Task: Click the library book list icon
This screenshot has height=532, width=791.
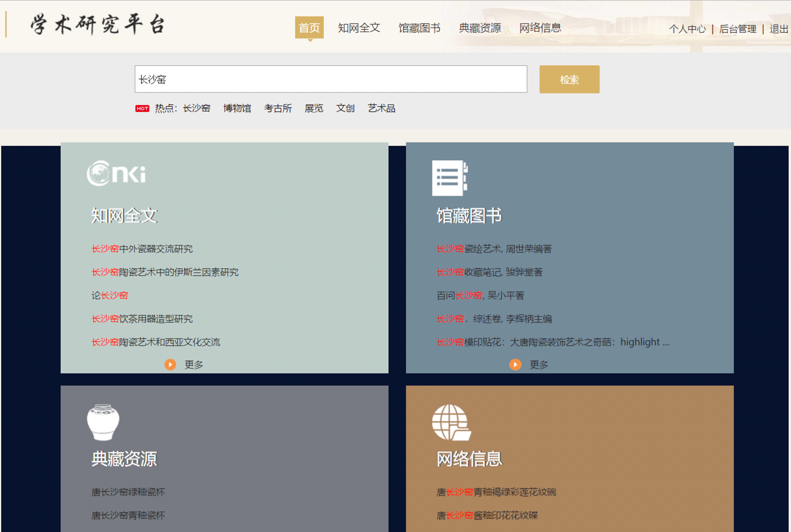Action: (450, 178)
